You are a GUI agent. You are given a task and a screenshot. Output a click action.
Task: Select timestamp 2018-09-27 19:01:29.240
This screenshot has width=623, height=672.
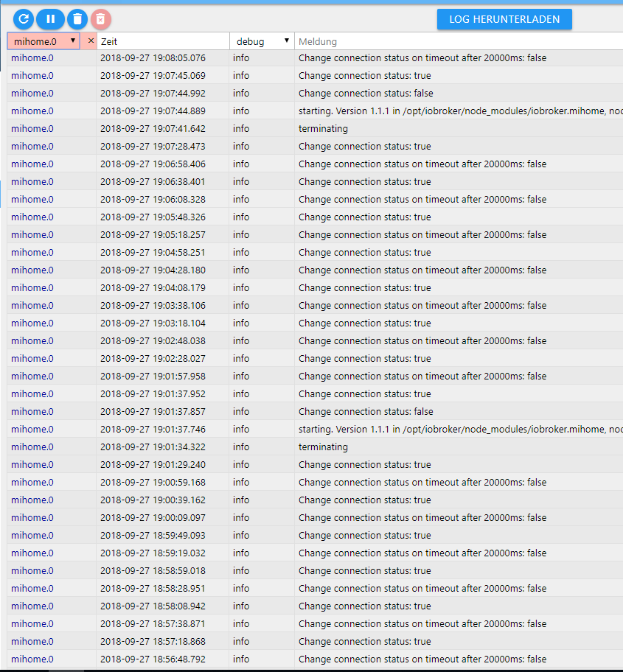point(153,464)
